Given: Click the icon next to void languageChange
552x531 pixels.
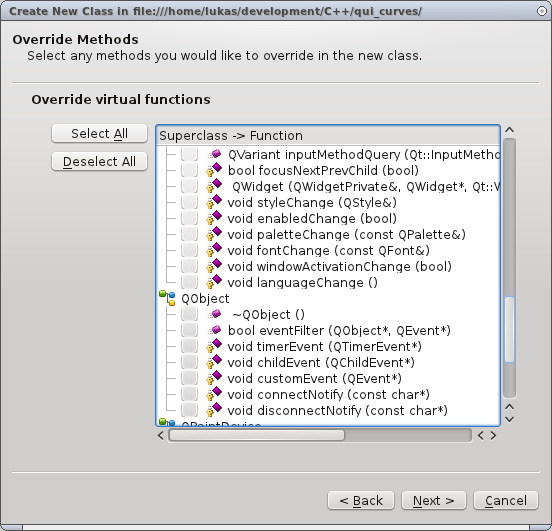Looking at the screenshot, I should (x=214, y=282).
